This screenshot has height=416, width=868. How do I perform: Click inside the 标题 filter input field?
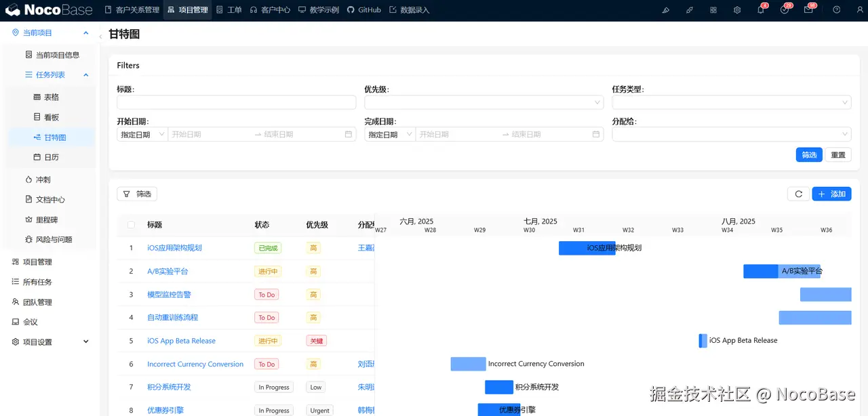[237, 102]
